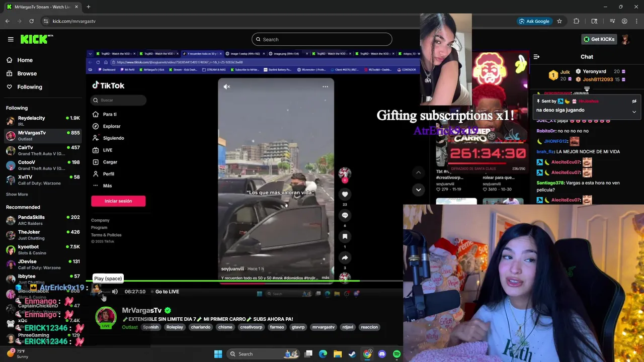Image resolution: width=644 pixels, height=362 pixels.
Task: Unmute the TikTok video speaker icon
Action: [227, 86]
